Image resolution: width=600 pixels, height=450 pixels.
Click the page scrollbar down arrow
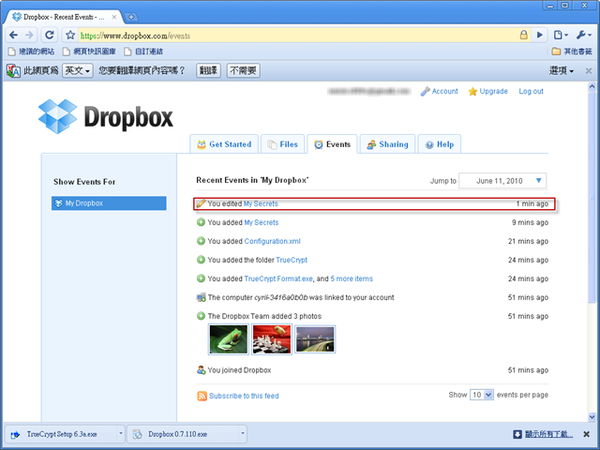592,416
